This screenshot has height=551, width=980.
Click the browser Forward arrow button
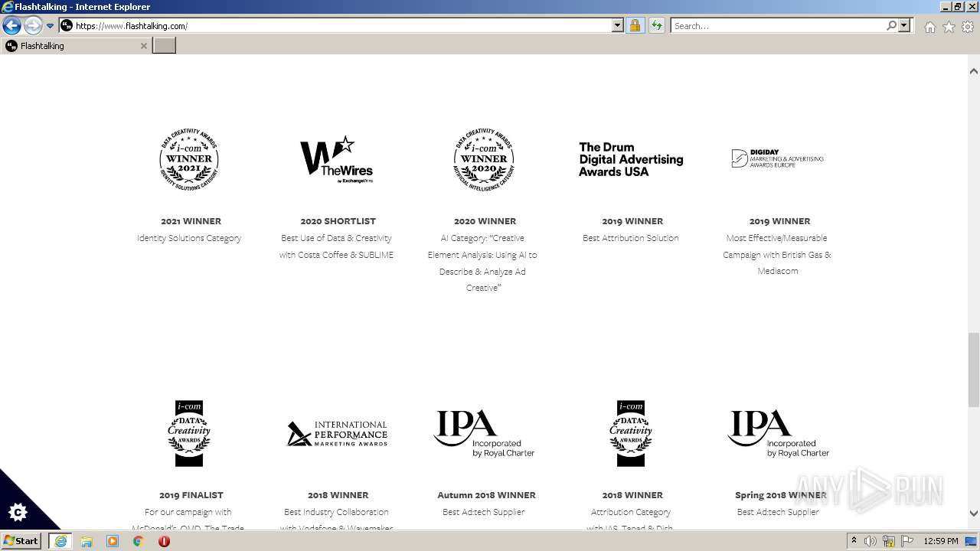click(x=33, y=26)
